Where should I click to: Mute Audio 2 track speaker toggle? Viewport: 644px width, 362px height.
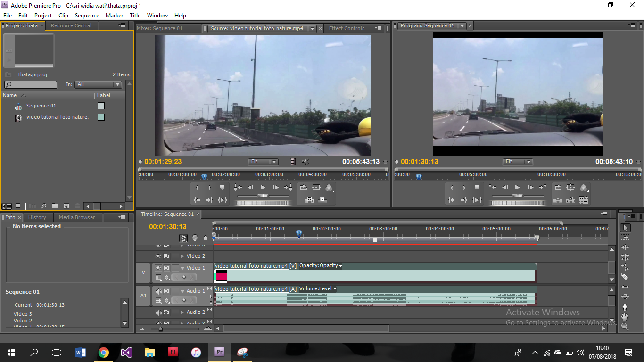(x=158, y=312)
